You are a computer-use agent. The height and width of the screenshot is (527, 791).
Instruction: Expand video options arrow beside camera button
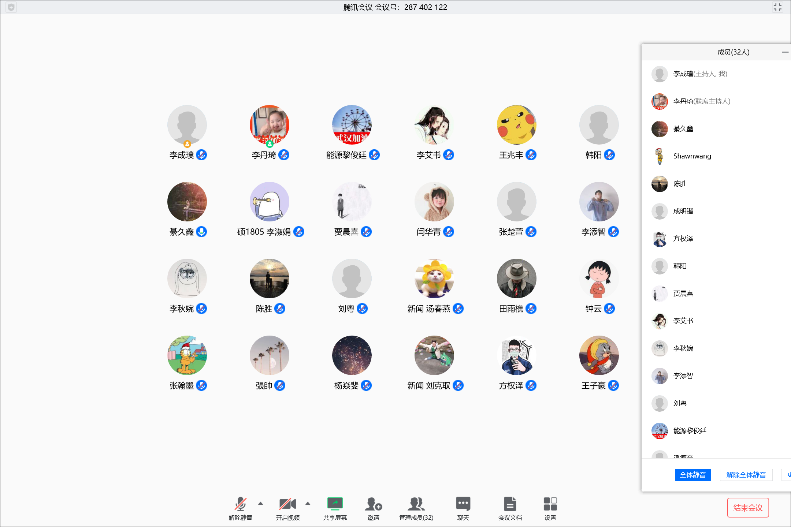(x=308, y=503)
